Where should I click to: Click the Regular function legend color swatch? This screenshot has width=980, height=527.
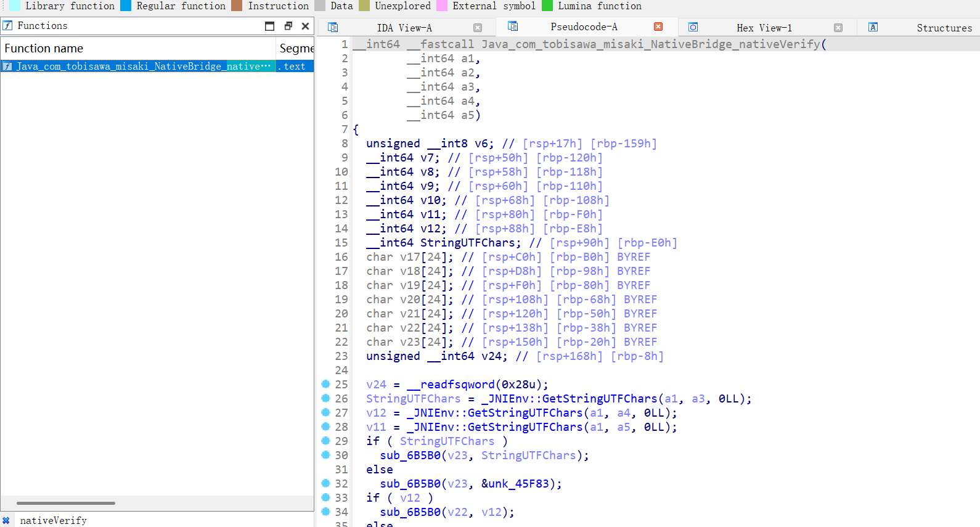point(126,6)
